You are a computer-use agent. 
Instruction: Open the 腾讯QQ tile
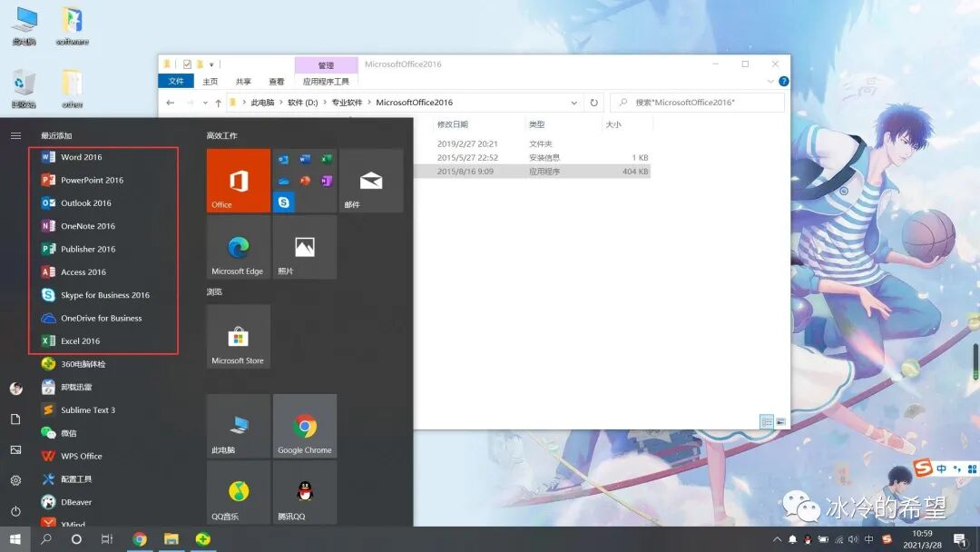tap(304, 492)
